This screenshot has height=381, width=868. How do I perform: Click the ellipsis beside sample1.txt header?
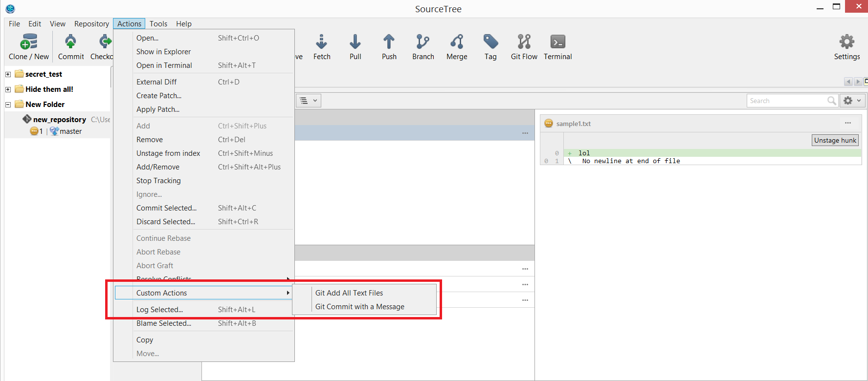(x=848, y=123)
